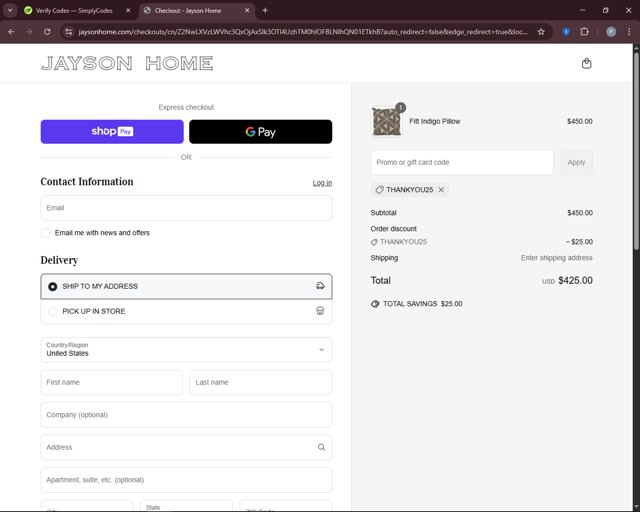Go forward to the next page
The image size is (640, 512).
tap(29, 32)
